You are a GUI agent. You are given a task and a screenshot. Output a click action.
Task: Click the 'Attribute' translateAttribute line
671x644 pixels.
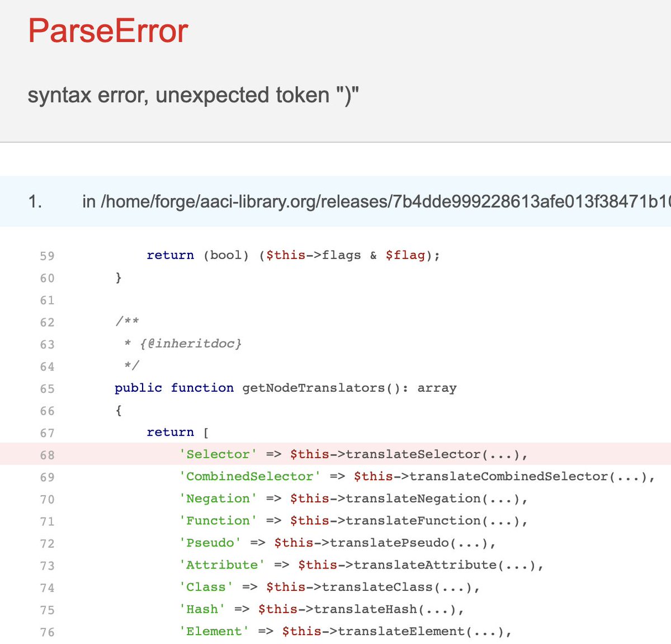[x=361, y=565]
